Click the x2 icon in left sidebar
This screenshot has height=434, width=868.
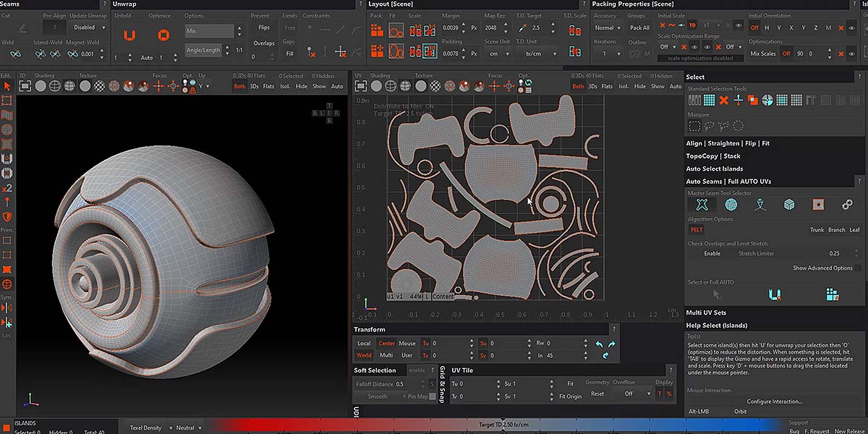point(7,188)
